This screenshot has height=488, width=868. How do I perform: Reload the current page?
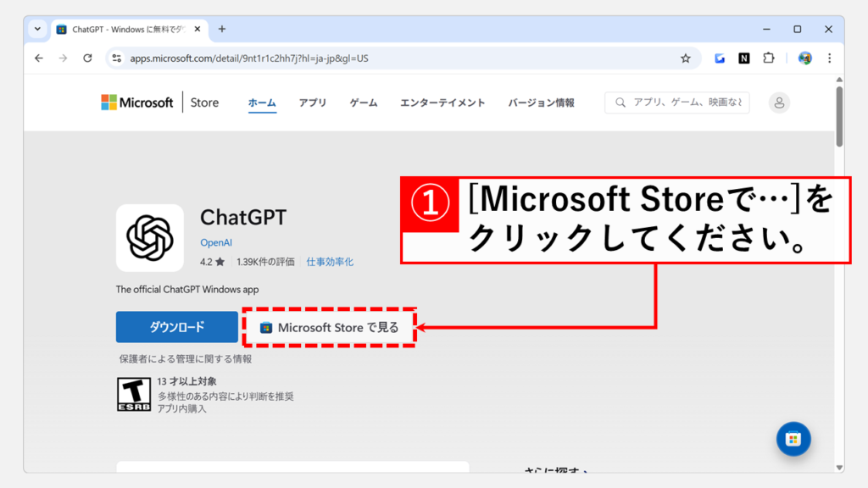tap(87, 58)
